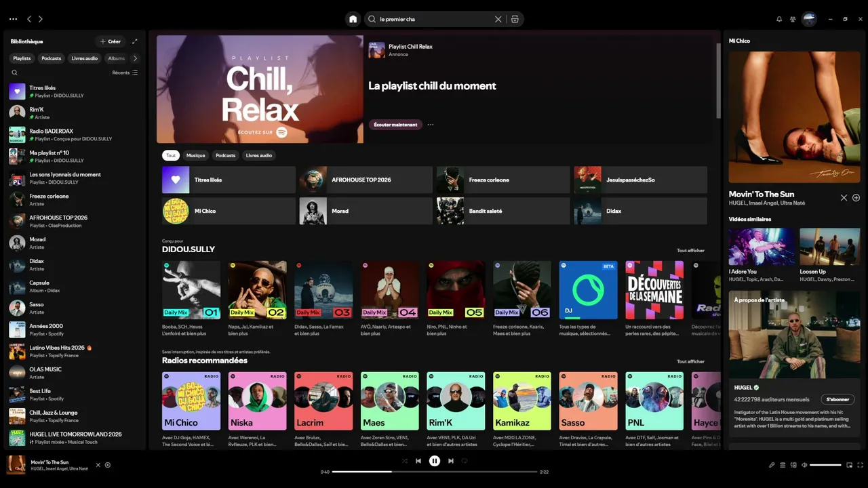Open the Daily Mix 01 cover
Viewport: 868px width, 488px height.
coord(191,290)
